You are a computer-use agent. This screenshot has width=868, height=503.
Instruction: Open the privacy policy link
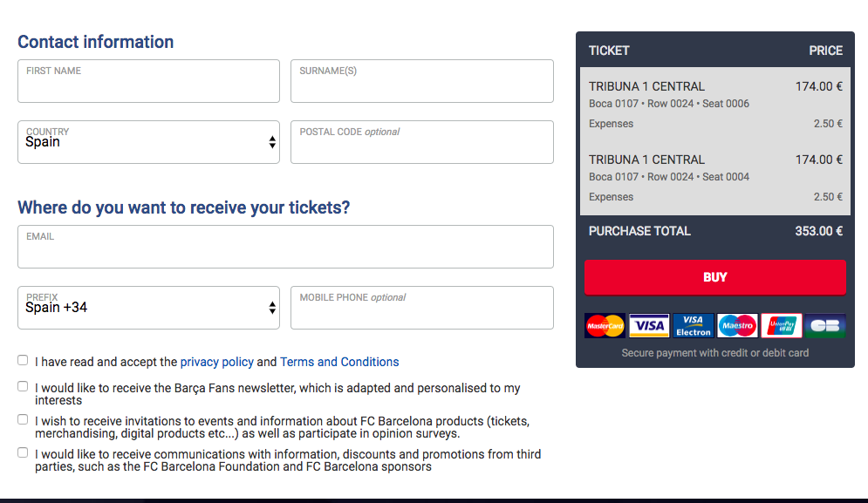(x=216, y=362)
